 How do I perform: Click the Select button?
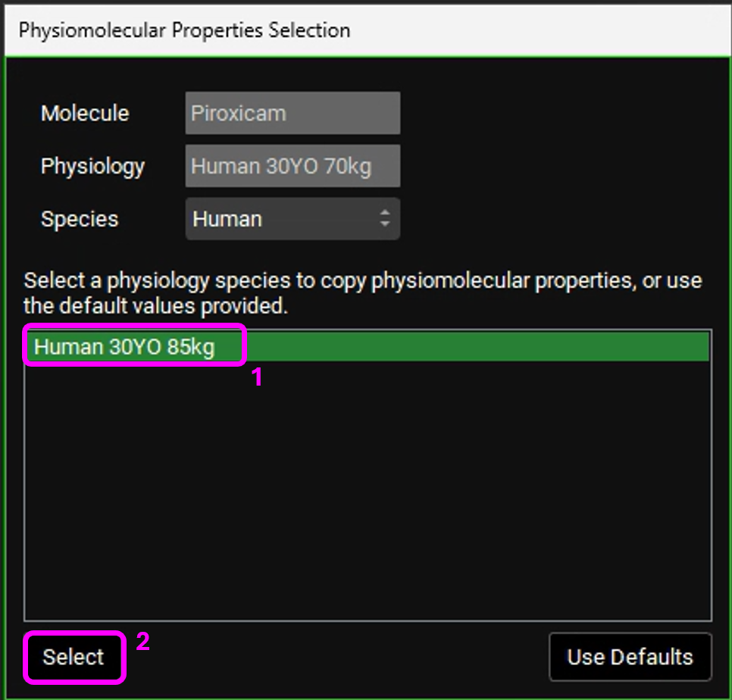tap(74, 657)
